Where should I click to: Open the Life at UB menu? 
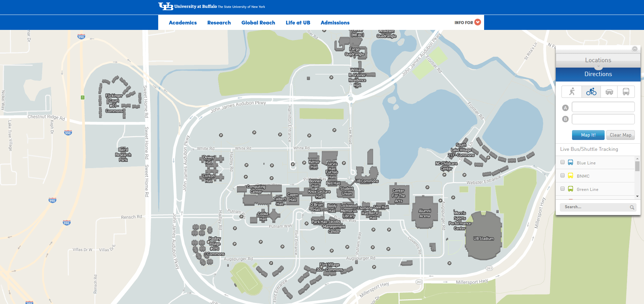298,22
